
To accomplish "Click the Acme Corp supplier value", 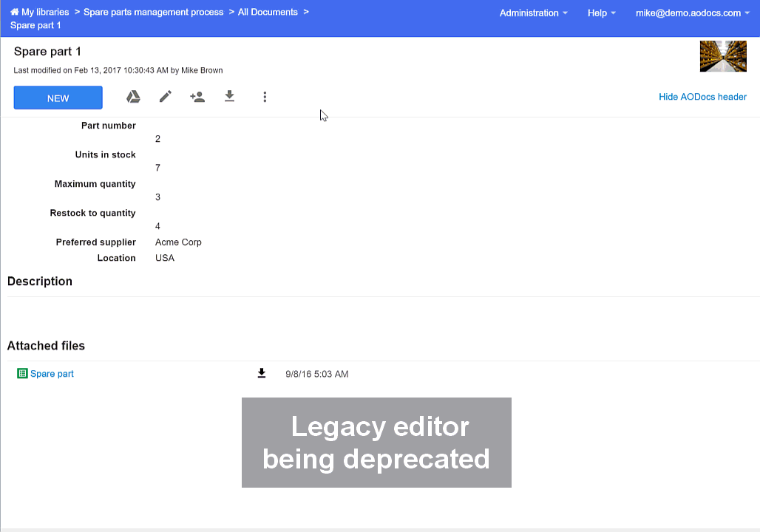I will tap(178, 242).
